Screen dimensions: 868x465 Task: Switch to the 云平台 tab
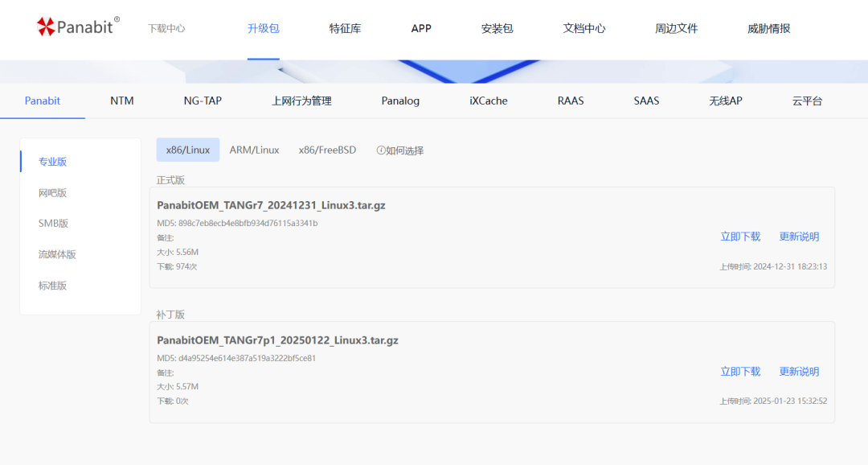[807, 101]
